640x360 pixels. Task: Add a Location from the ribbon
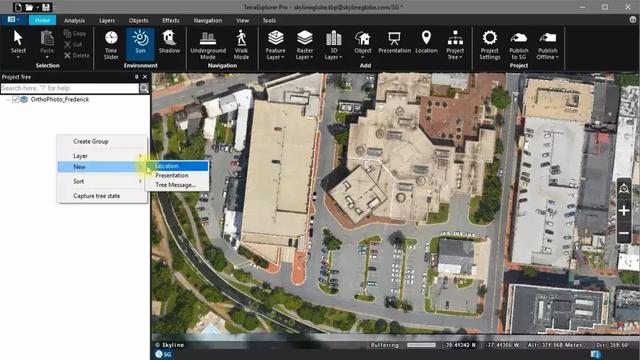[426, 42]
